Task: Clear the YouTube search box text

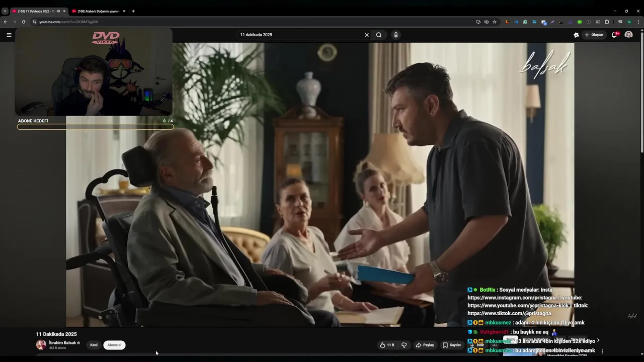Action: click(367, 35)
